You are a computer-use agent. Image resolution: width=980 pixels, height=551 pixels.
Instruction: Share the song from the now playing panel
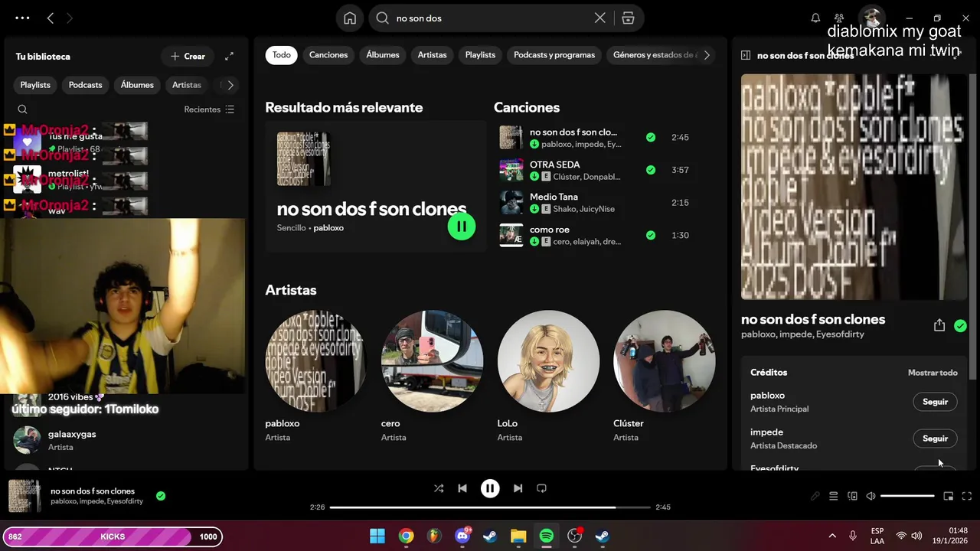tap(939, 325)
